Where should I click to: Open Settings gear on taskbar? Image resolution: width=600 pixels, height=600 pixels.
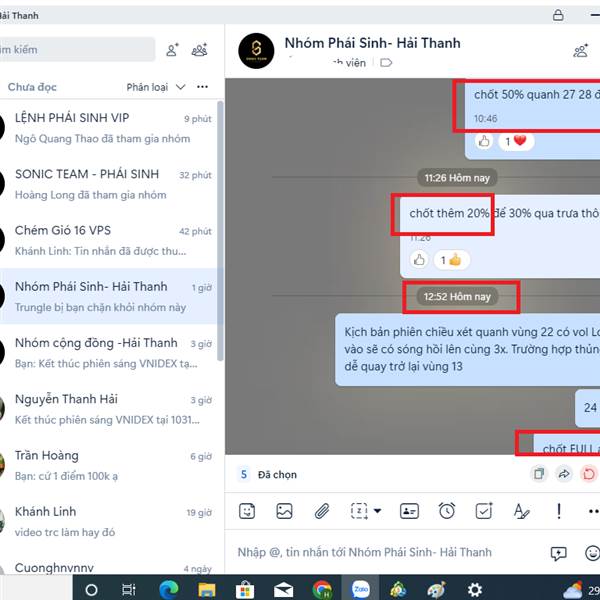(475, 590)
